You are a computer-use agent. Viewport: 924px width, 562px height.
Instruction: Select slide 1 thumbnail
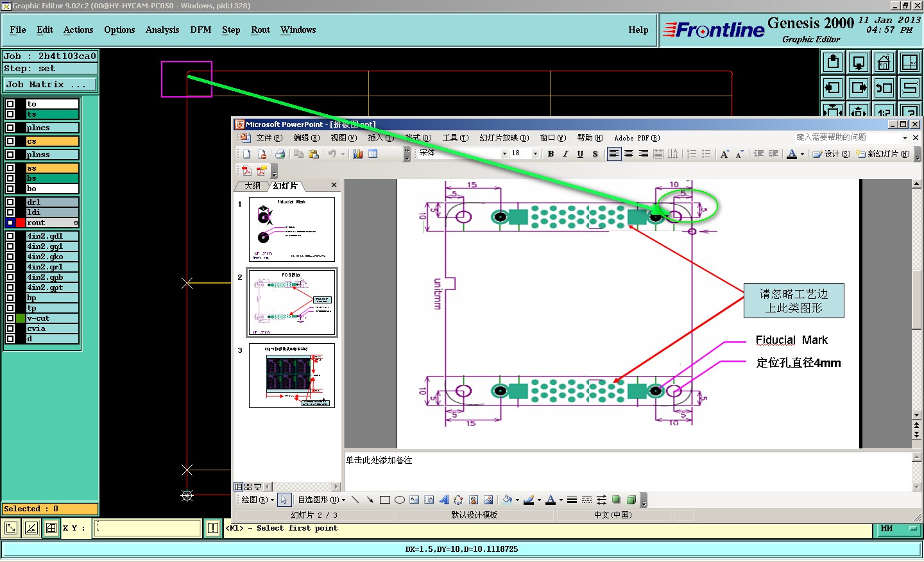pyautogui.click(x=292, y=229)
